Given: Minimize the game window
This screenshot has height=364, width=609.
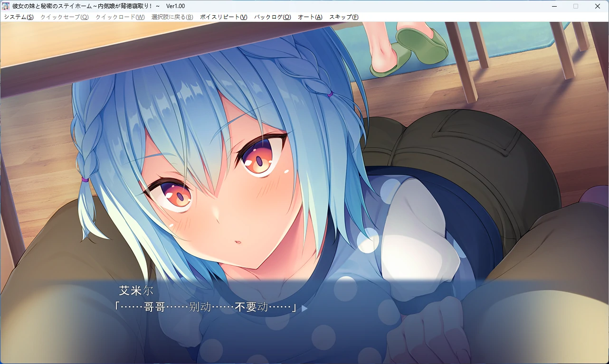Looking at the screenshot, I should coord(554,6).
